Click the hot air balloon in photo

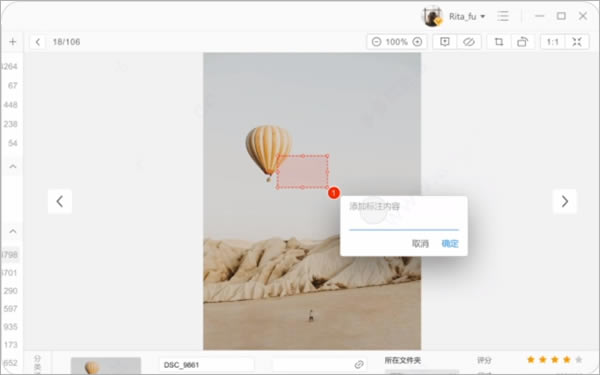[268, 152]
